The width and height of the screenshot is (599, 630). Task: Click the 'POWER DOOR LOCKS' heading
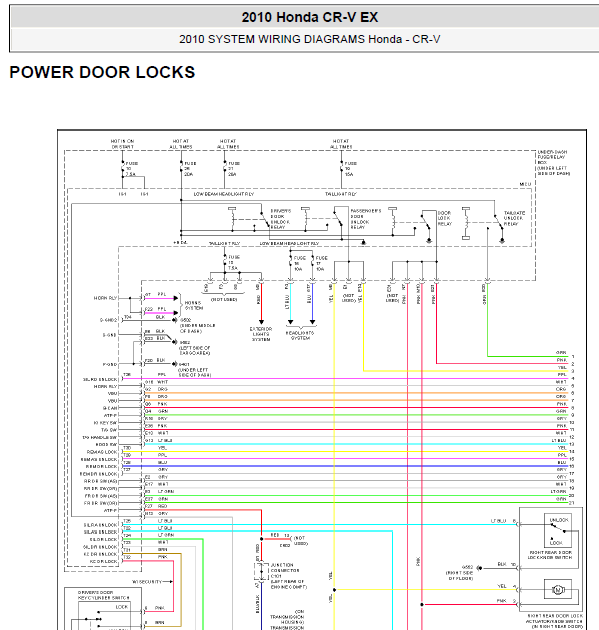(102, 72)
